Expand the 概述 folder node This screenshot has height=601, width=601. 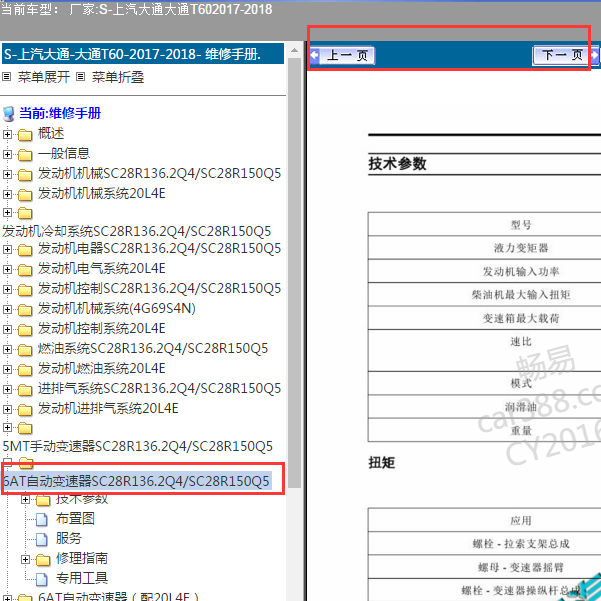pyautogui.click(x=7, y=134)
